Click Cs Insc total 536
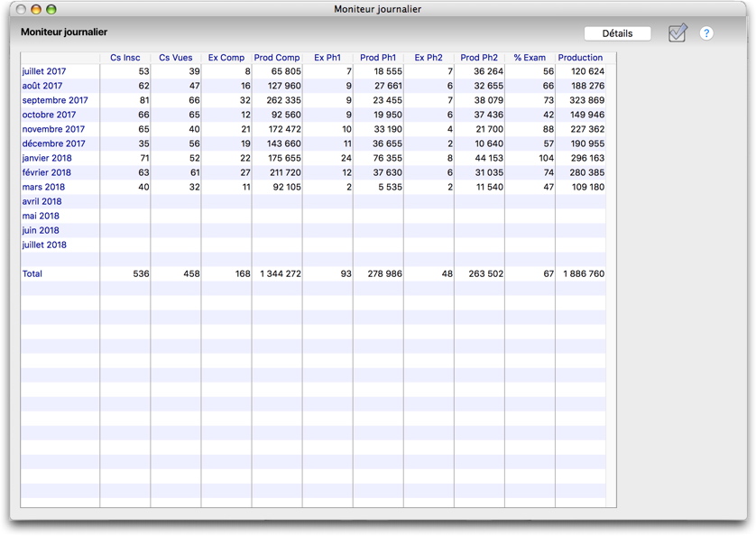The height and width of the screenshot is (536, 756). tap(141, 274)
